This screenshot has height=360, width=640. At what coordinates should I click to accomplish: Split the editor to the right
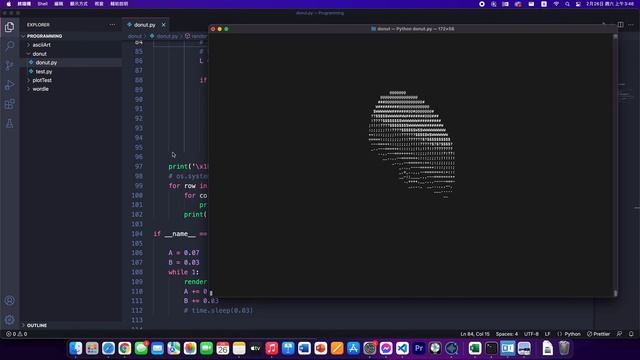620,24
